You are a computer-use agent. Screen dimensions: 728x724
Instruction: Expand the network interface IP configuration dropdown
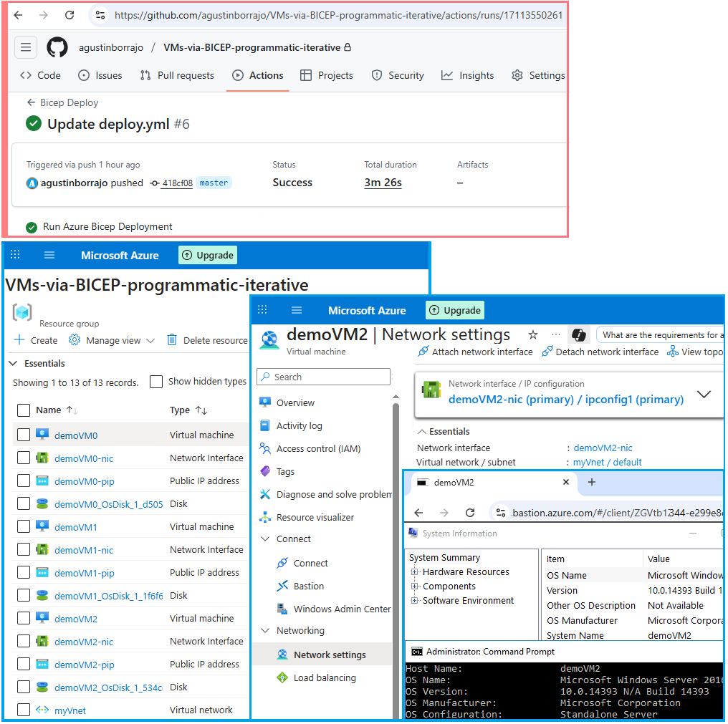pos(704,394)
